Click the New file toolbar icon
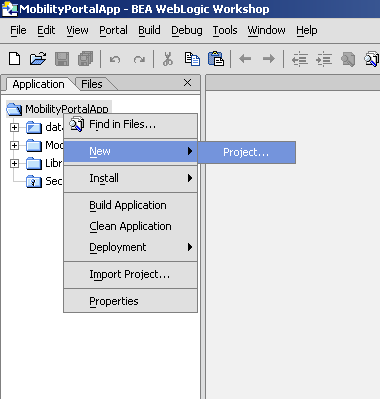The width and height of the screenshot is (380, 399). (14, 59)
